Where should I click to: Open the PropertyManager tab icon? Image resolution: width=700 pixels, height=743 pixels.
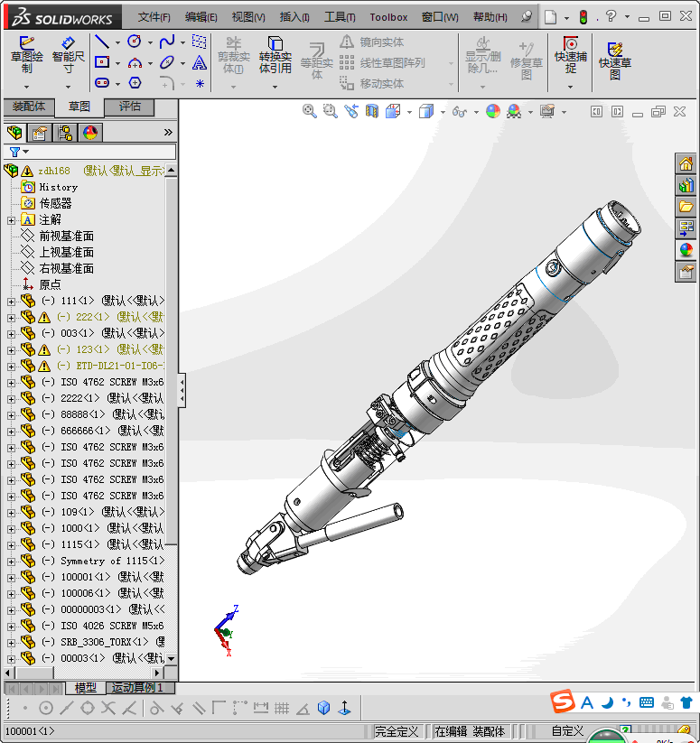tap(40, 133)
